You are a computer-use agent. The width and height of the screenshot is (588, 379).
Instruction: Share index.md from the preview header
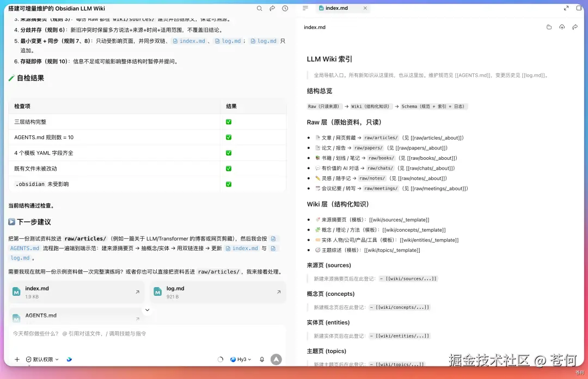pyautogui.click(x=575, y=27)
